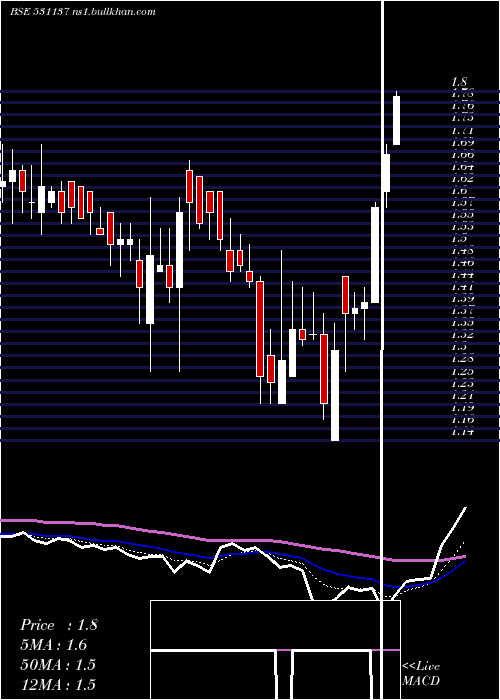Open the ns1.bullkhan.com source label
The height and width of the screenshot is (700, 500).
pyautogui.click(x=113, y=12)
